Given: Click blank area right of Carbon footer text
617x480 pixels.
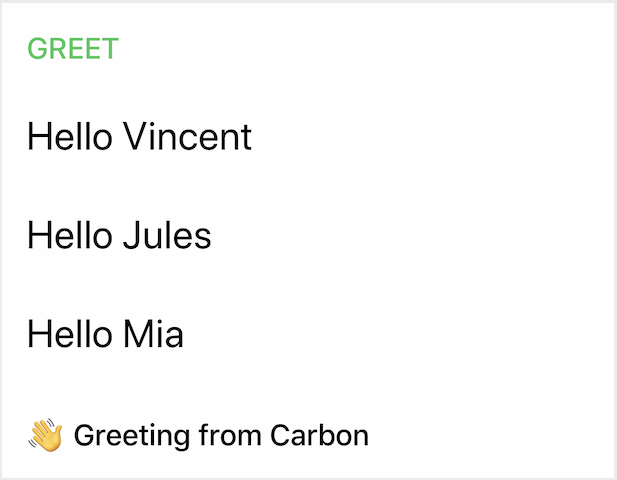Looking at the screenshot, I should pyautogui.click(x=490, y=436).
